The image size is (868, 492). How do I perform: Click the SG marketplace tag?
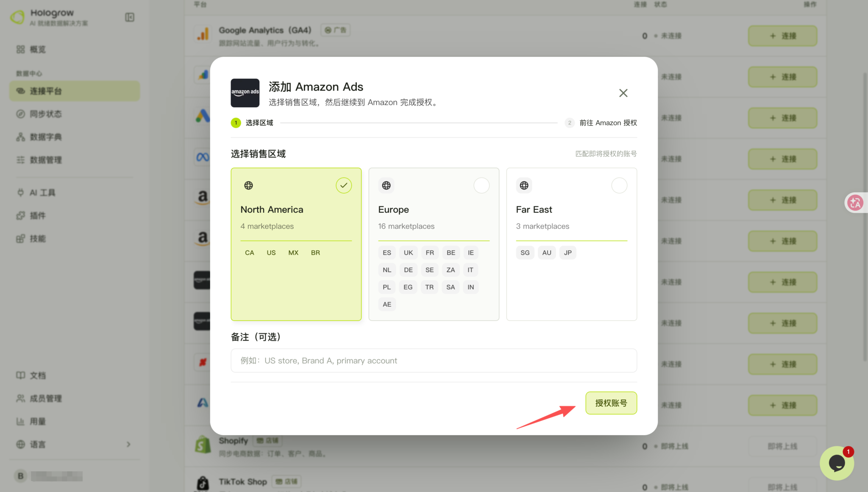click(525, 253)
